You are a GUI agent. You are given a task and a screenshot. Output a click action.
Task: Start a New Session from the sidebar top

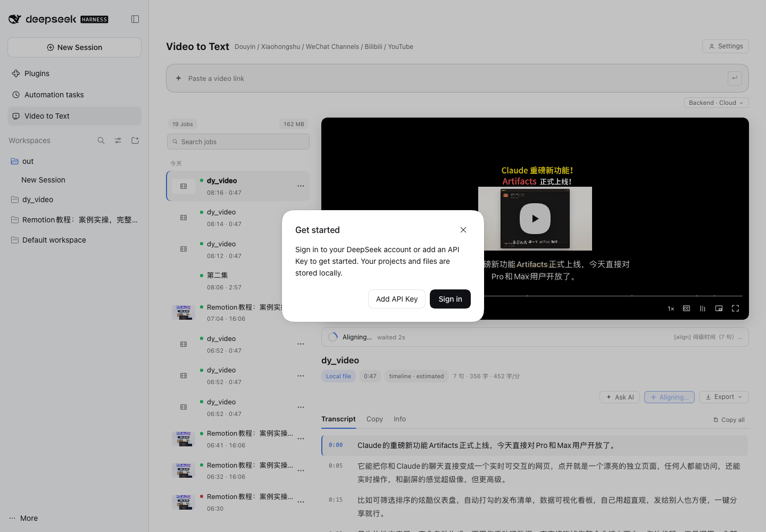[x=74, y=47]
